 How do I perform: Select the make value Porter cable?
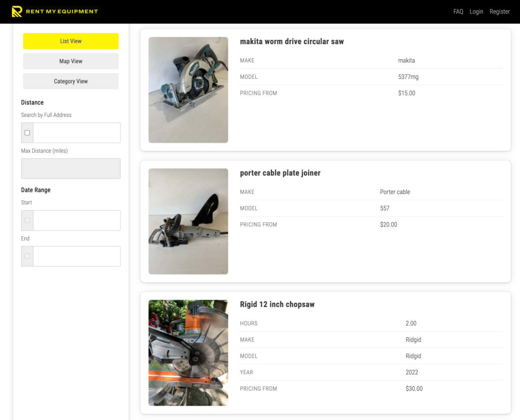tap(395, 192)
